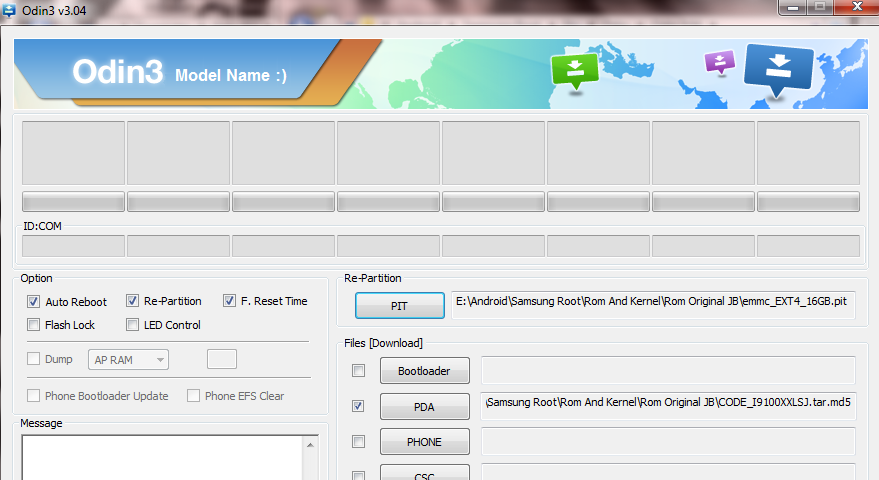Disable the Re-Partition checkbox

tap(132, 301)
